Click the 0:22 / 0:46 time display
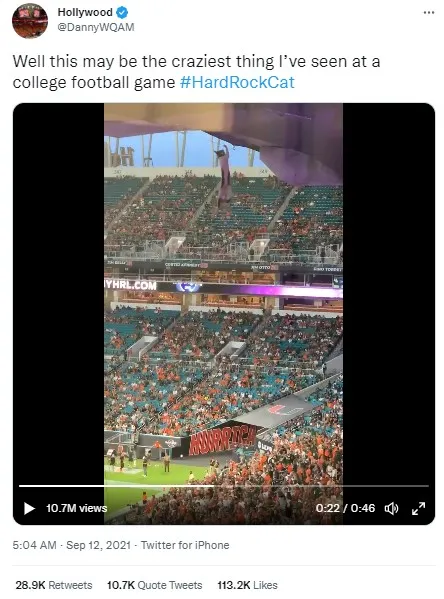The image size is (444, 599). pyautogui.click(x=345, y=508)
